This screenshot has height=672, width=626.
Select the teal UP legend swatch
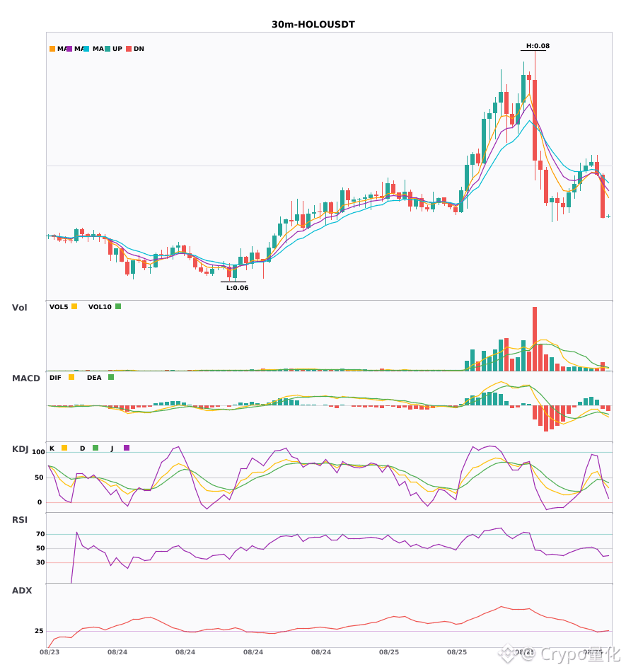(108, 49)
